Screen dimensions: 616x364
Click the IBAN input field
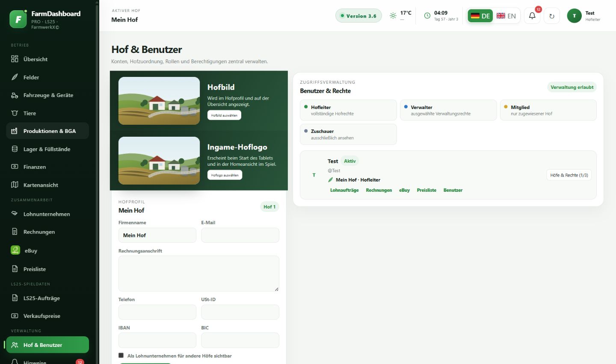pyautogui.click(x=157, y=340)
